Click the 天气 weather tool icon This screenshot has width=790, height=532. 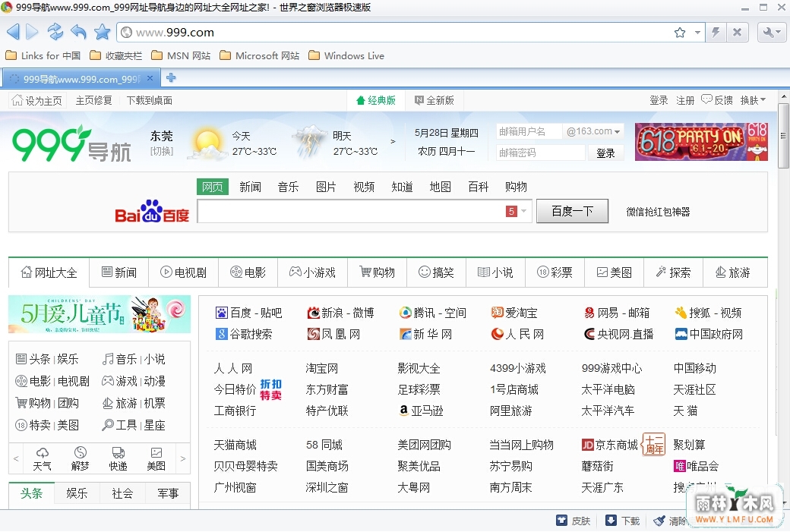[x=43, y=458]
